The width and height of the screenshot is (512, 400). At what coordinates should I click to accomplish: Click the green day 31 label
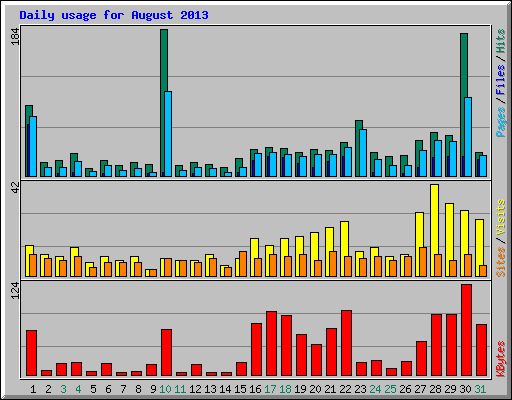point(480,389)
